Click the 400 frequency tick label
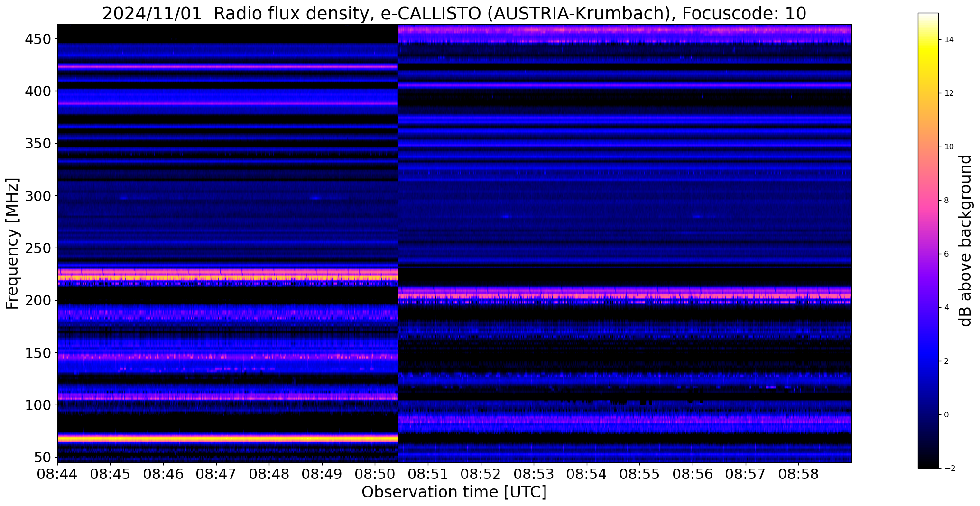980x506 pixels. point(38,91)
